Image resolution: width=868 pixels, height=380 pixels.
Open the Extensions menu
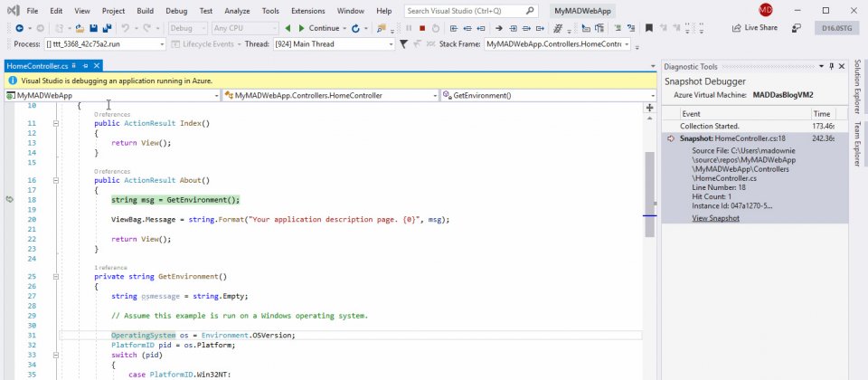click(307, 11)
